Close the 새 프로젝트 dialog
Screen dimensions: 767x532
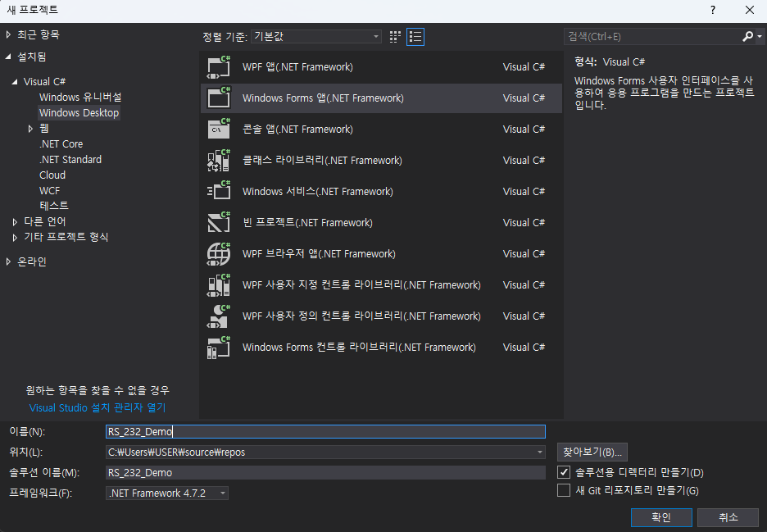(750, 10)
